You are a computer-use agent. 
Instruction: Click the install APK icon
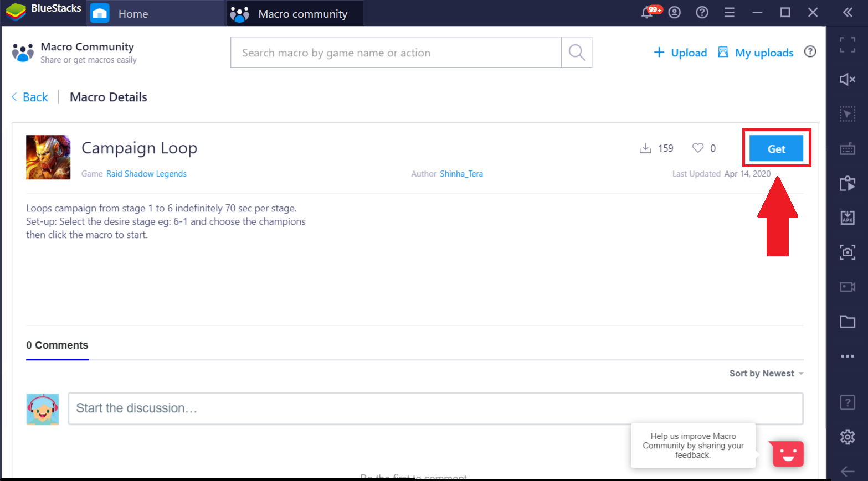coord(847,218)
